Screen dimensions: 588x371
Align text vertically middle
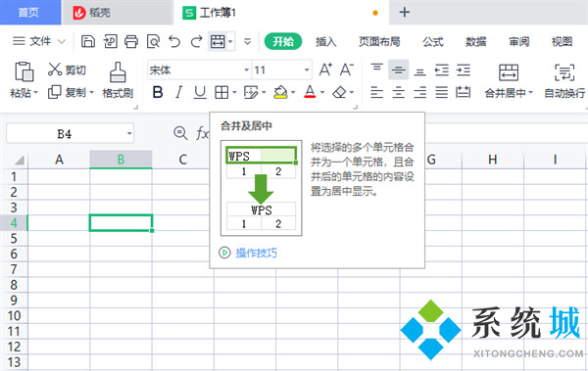(x=398, y=70)
